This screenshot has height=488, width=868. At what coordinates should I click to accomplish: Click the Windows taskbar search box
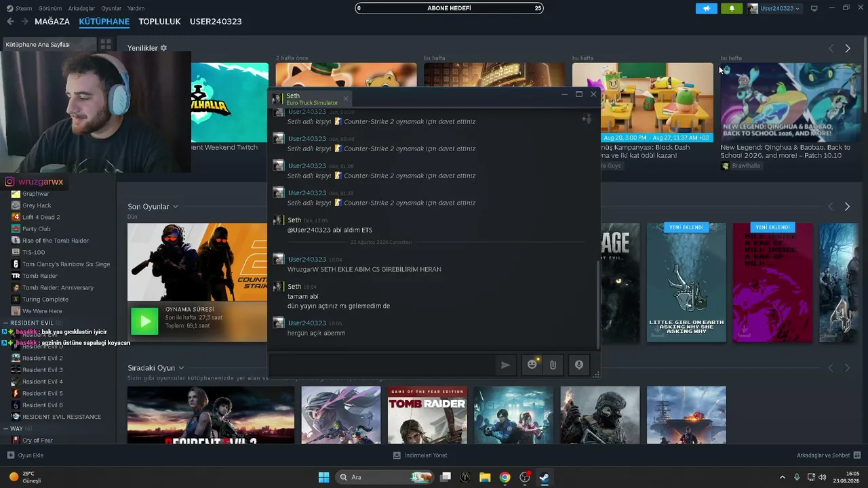coord(384,477)
